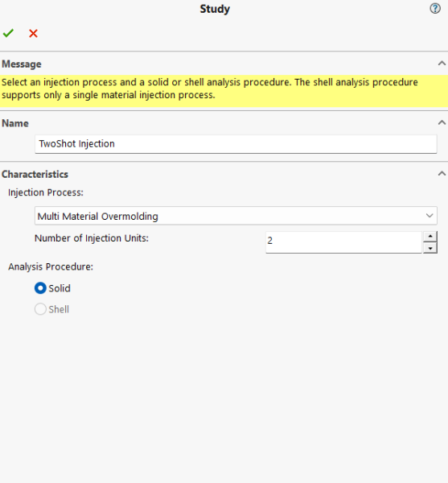This screenshot has height=483, width=448.
Task: Open help for the Study panel
Action: click(435, 8)
